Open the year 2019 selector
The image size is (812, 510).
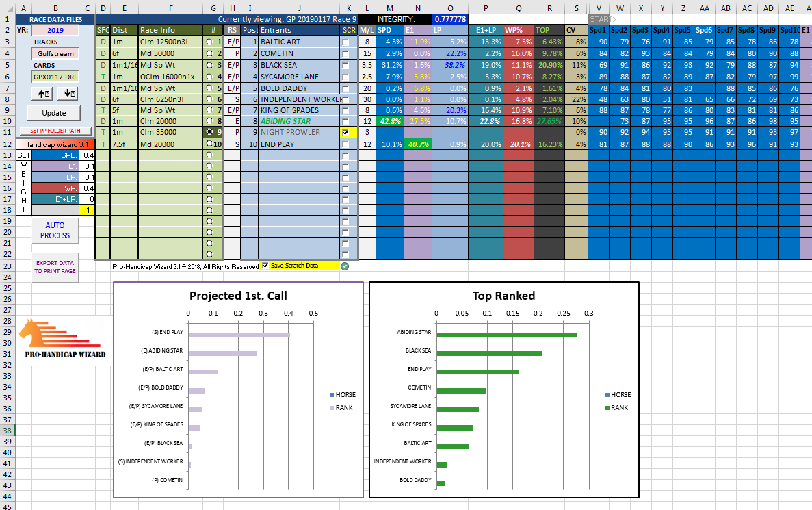(x=54, y=31)
